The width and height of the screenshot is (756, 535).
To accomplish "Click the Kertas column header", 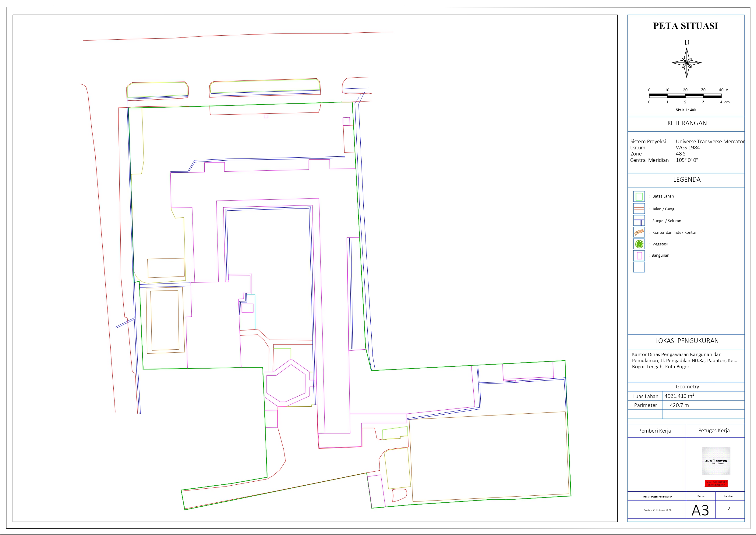I will coord(701,496).
